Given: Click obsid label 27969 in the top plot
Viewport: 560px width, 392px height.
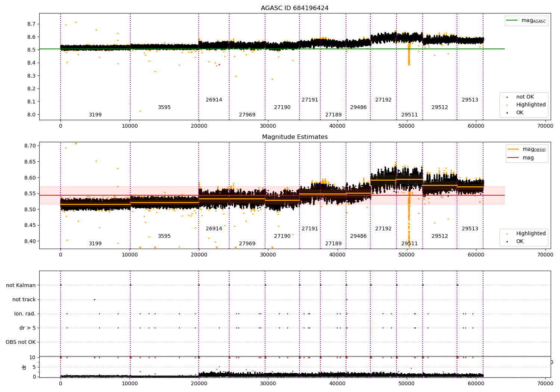Looking at the screenshot, I should coord(247,115).
